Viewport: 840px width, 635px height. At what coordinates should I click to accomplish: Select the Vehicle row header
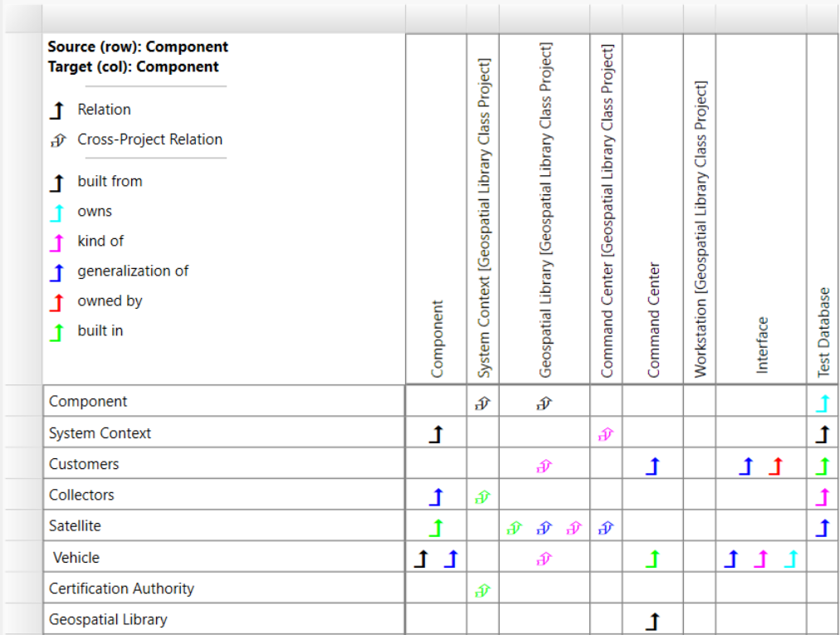(224, 557)
